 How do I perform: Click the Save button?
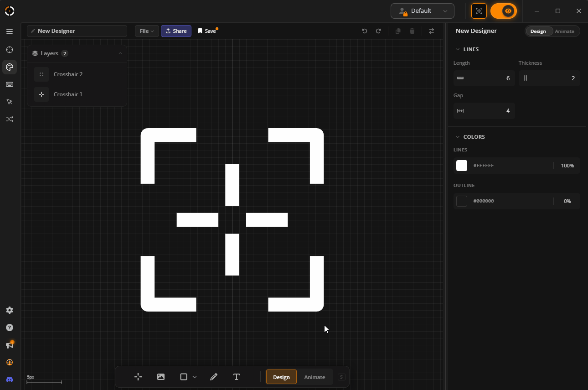click(207, 31)
